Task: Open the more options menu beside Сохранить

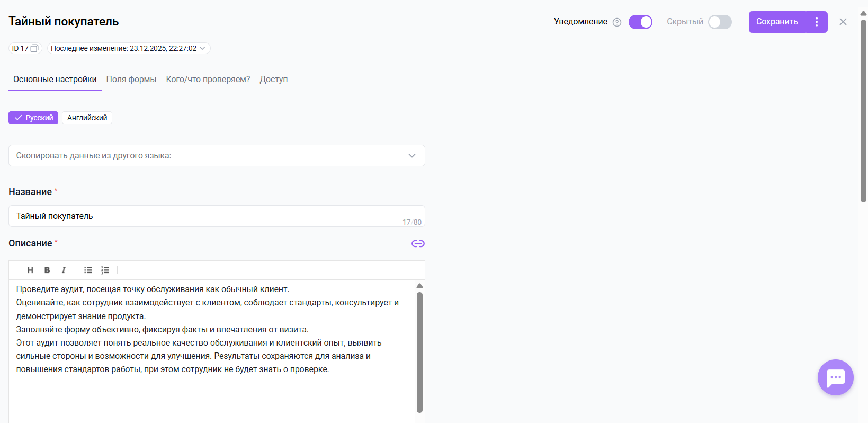Action: pyautogui.click(x=817, y=22)
